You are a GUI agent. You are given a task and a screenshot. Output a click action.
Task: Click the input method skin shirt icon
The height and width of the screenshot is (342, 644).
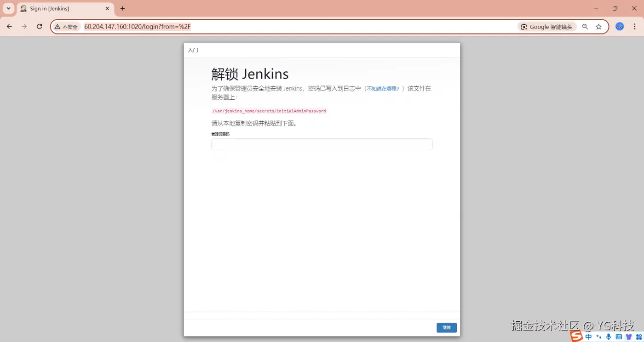coord(629,337)
